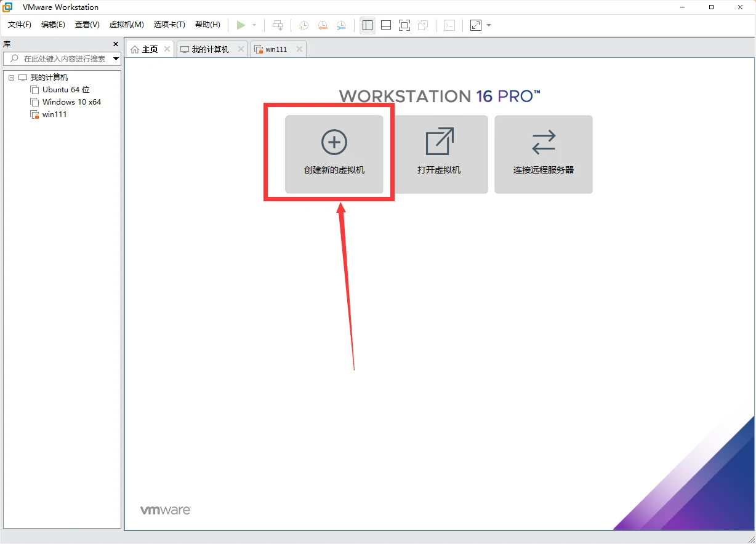
Task: Select win111 in the library tree
Action: click(54, 114)
